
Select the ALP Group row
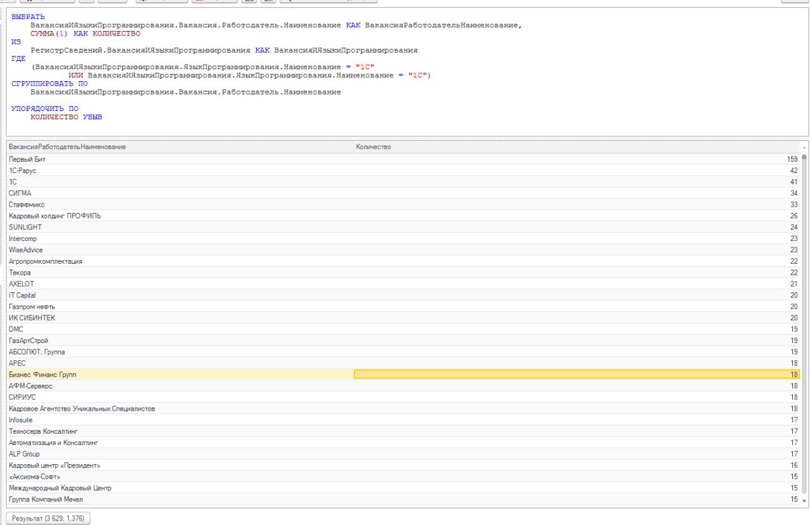tap(403, 454)
